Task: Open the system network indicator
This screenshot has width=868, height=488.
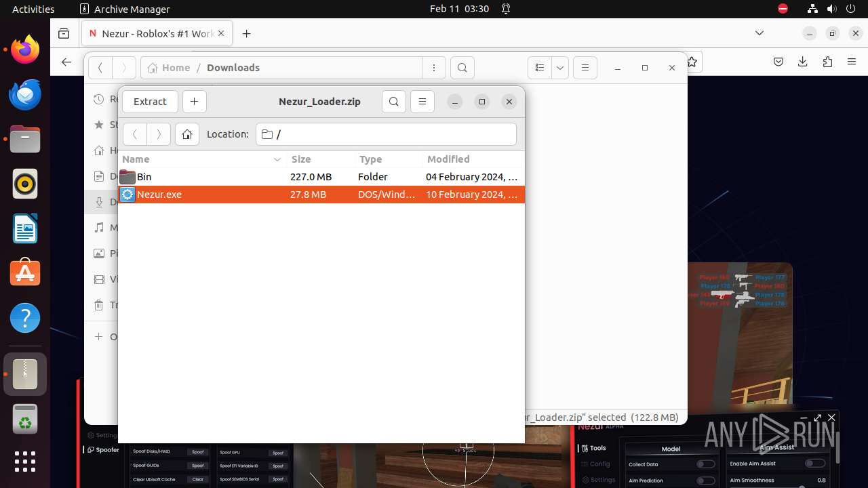Action: (x=812, y=9)
